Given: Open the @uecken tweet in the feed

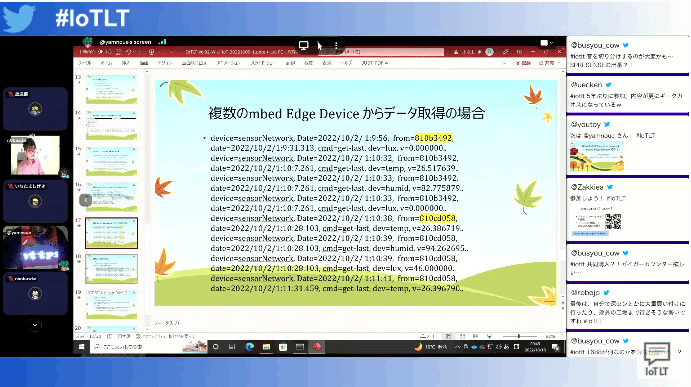Looking at the screenshot, I should click(x=627, y=95).
